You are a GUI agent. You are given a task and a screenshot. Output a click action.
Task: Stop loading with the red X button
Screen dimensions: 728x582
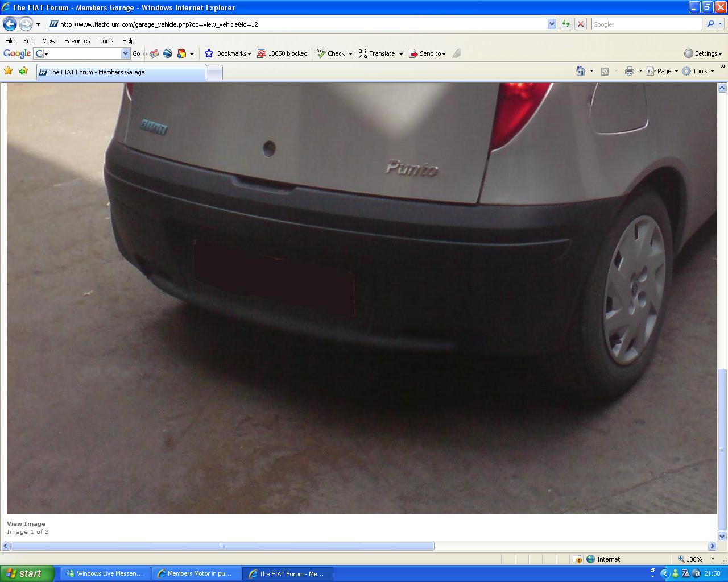(x=581, y=24)
